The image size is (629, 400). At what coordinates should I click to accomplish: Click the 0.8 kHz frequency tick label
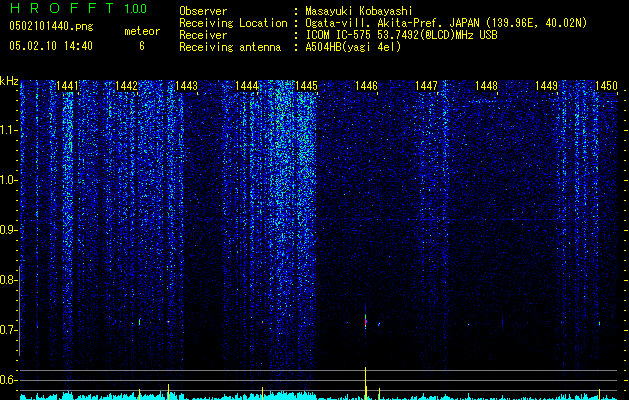pyautogui.click(x=7, y=280)
